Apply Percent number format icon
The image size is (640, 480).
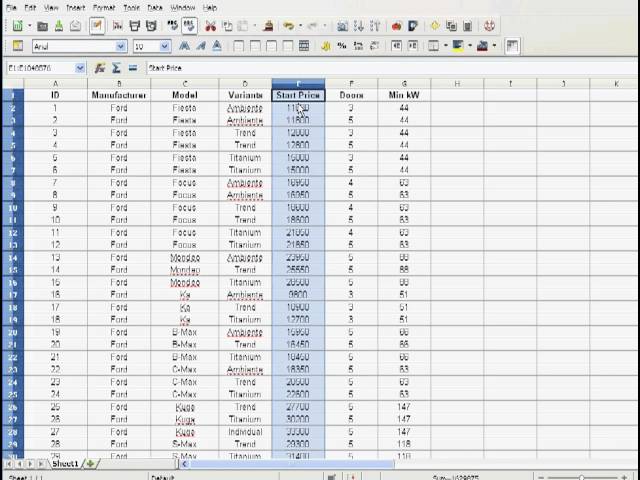(x=342, y=46)
